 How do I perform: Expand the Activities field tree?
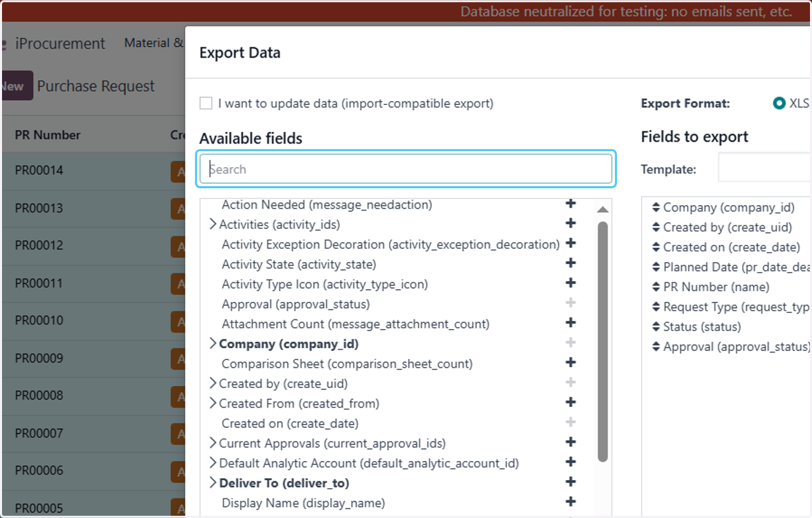click(212, 224)
